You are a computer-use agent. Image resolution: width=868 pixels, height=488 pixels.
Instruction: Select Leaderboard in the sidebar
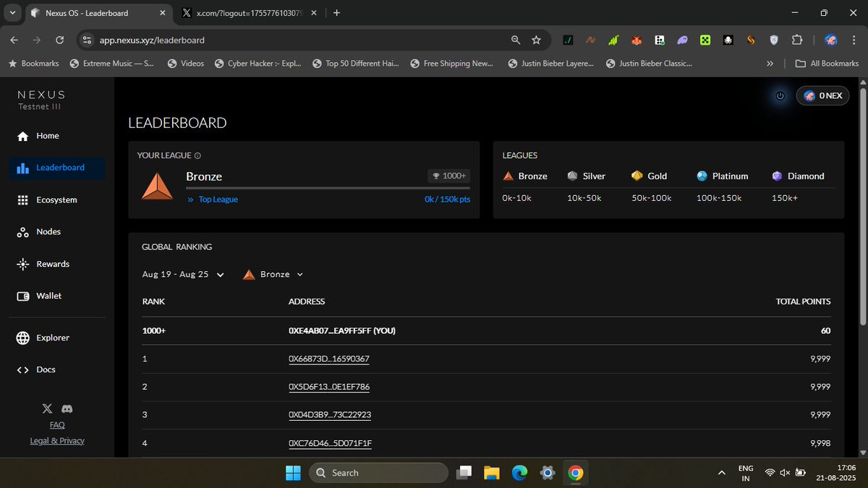57,168
